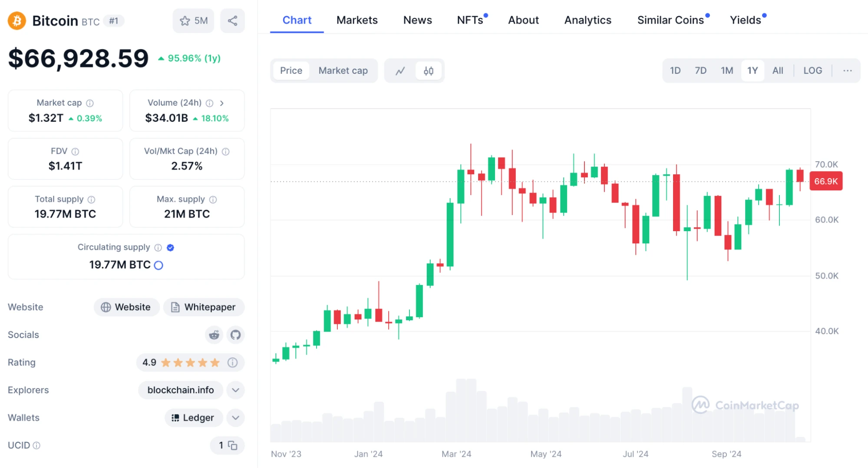
Task: Expand the Explorers dropdown
Action: (x=235, y=390)
